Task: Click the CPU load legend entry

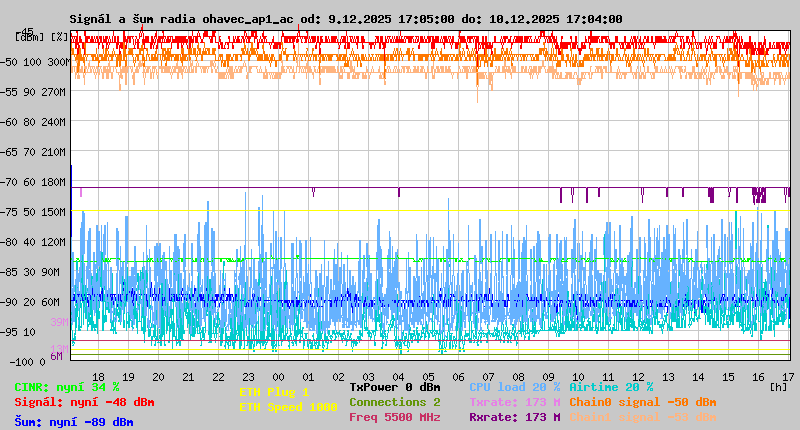Action: click(x=514, y=387)
